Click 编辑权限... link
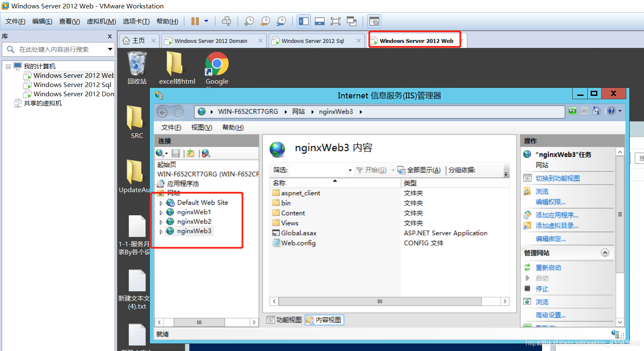 (x=550, y=202)
